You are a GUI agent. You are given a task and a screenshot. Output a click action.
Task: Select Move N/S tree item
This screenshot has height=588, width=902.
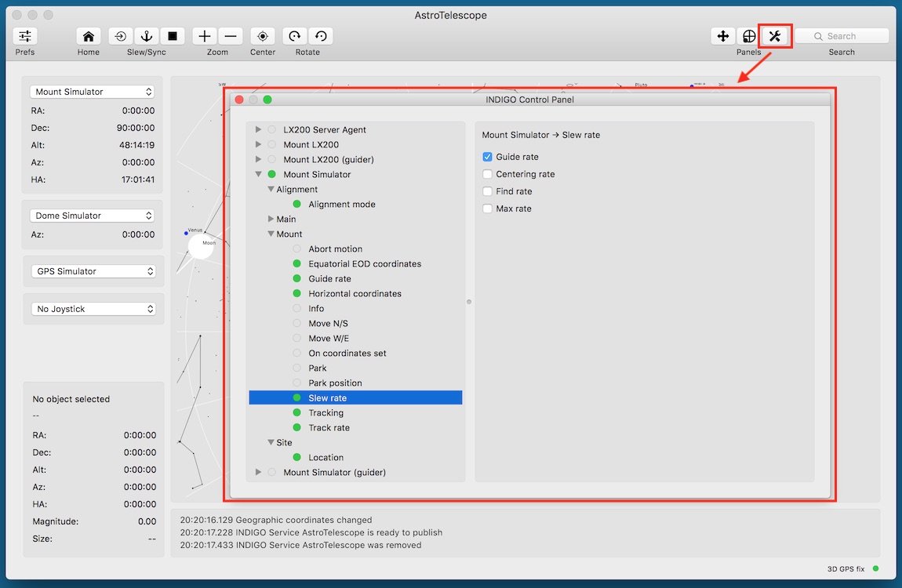pyautogui.click(x=328, y=324)
